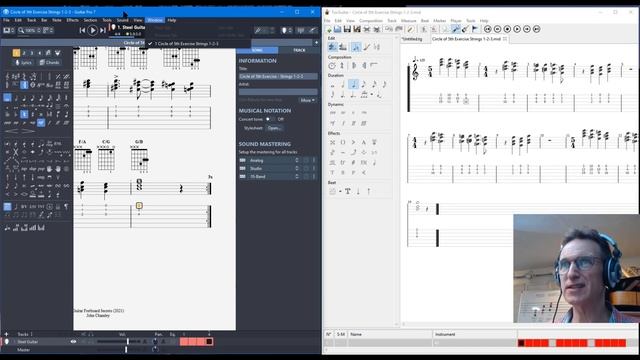Viewport: 640px width, 360px height.
Task: Click the Title field in Information section
Action: [278, 76]
